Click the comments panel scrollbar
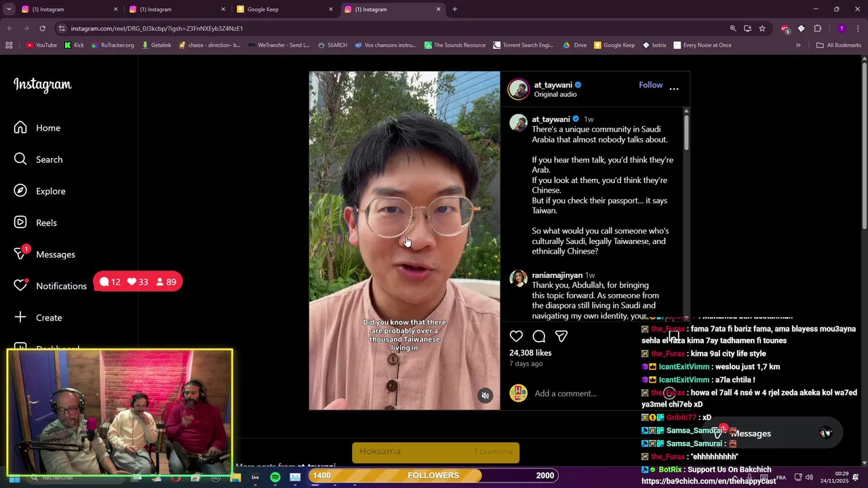The height and width of the screenshot is (488, 868). [x=686, y=132]
